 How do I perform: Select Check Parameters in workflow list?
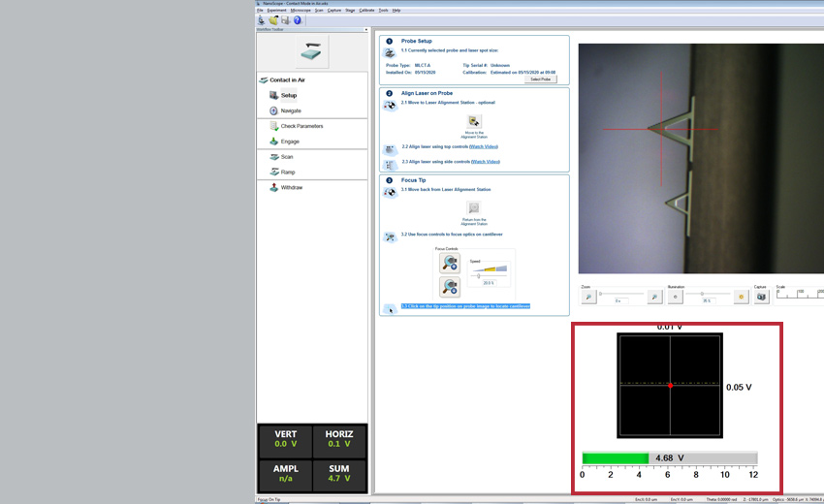[301, 126]
